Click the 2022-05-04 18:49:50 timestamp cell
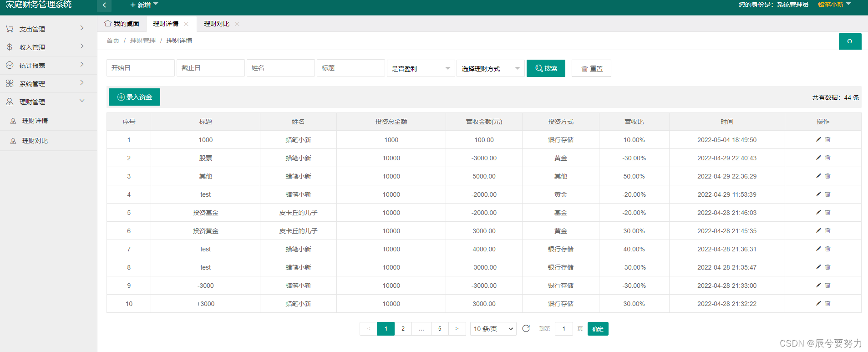This screenshot has height=352, width=868. point(727,140)
